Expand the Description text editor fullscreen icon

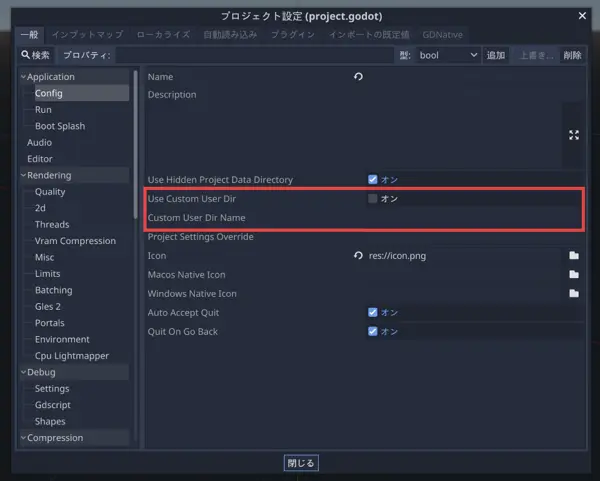(574, 135)
